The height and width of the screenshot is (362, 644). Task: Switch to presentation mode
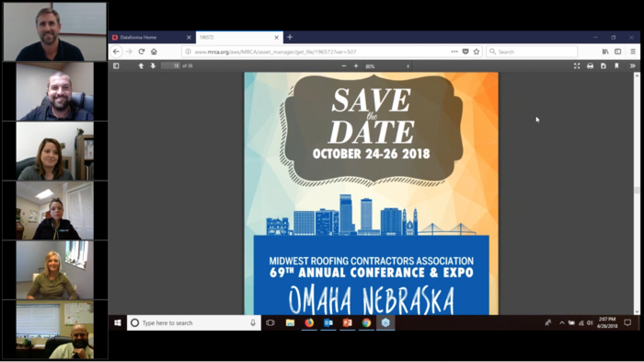[577, 65]
